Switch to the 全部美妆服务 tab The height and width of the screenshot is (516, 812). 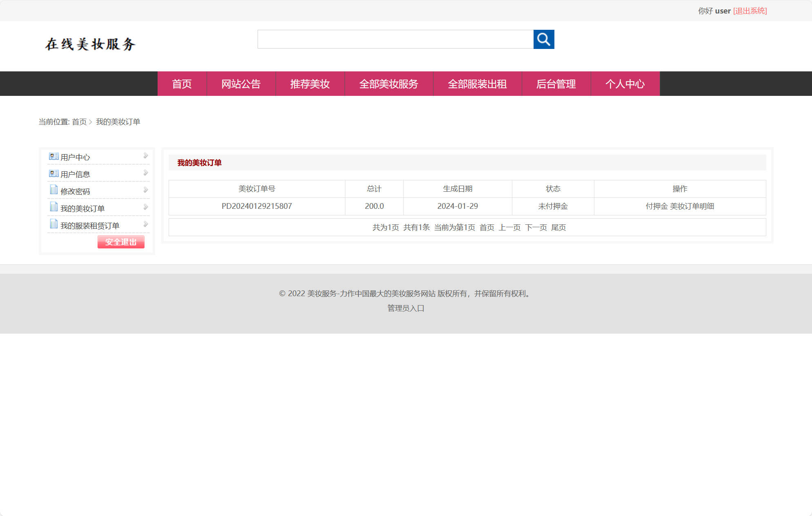pos(389,84)
